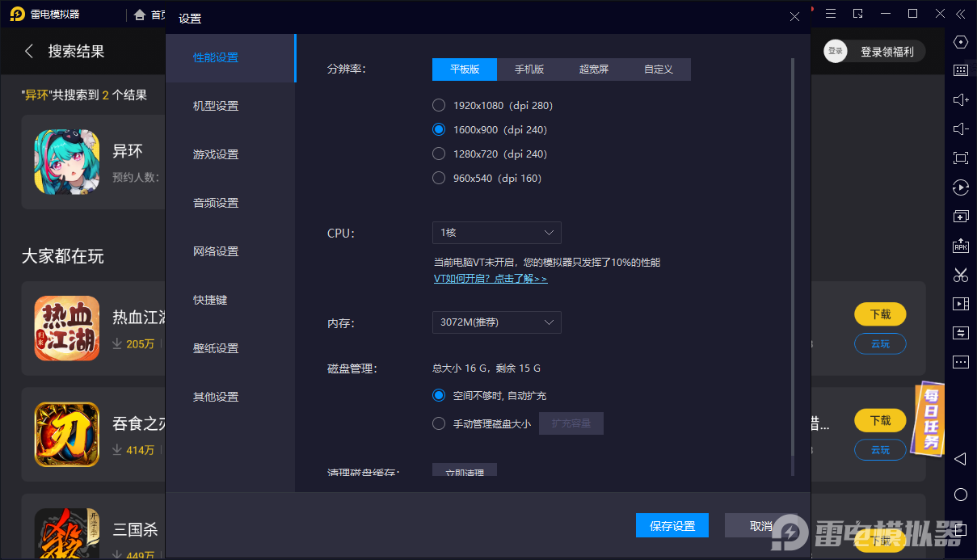This screenshot has width=977, height=560.
Task: Select the scissors screenshot icon in sidebar
Action: (x=960, y=276)
